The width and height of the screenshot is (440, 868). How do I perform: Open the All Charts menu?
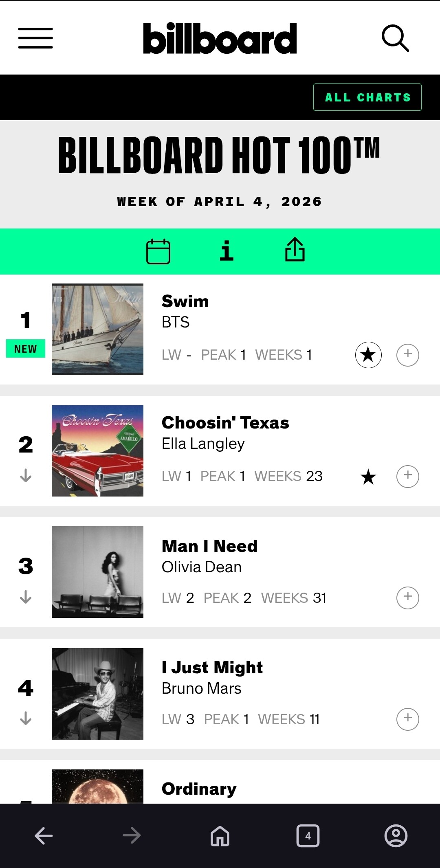pos(367,97)
